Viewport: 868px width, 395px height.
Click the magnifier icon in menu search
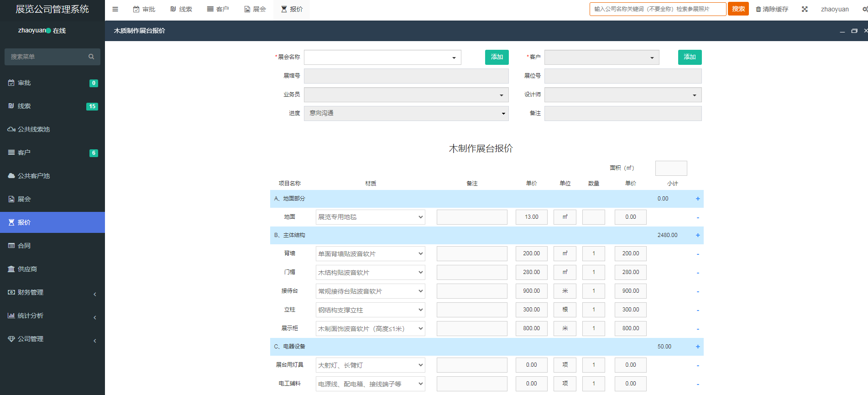[91, 57]
